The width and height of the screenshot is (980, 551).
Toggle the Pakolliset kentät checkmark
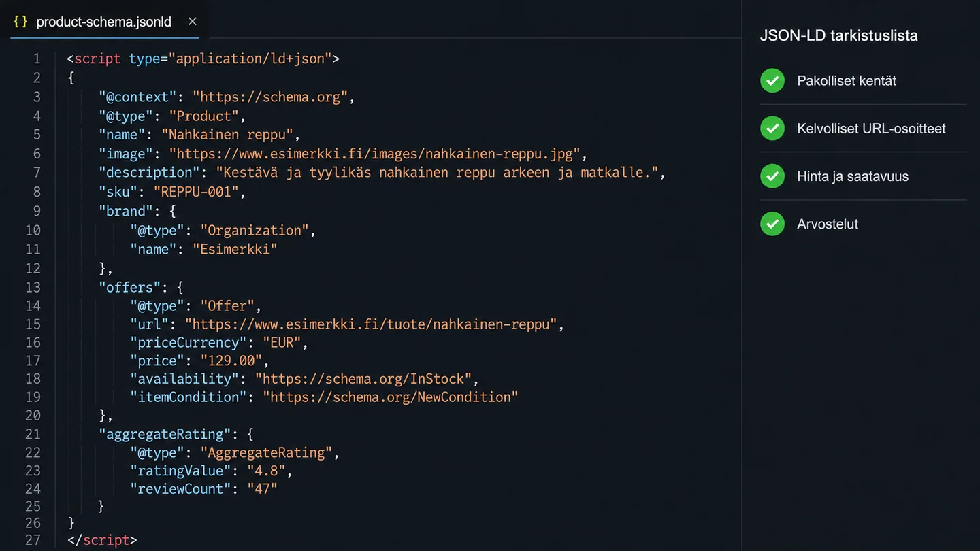click(772, 80)
